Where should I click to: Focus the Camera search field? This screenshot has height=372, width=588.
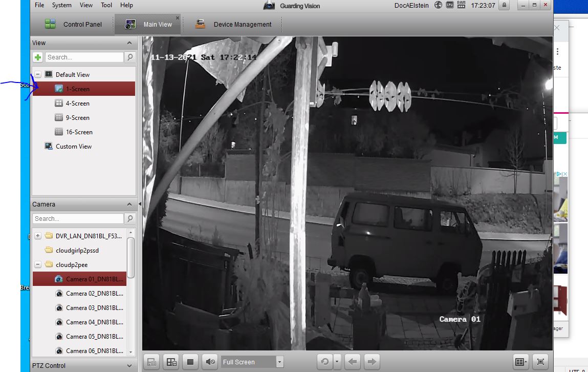(x=78, y=218)
